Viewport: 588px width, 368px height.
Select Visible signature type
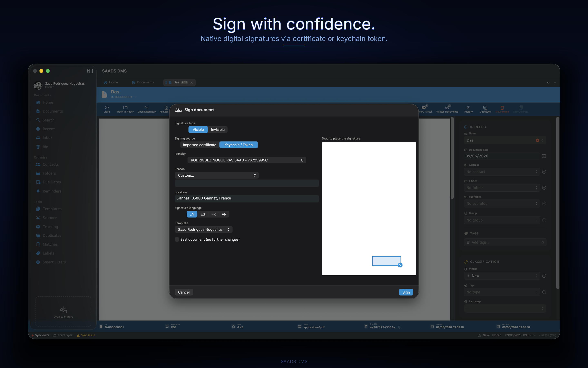(198, 129)
